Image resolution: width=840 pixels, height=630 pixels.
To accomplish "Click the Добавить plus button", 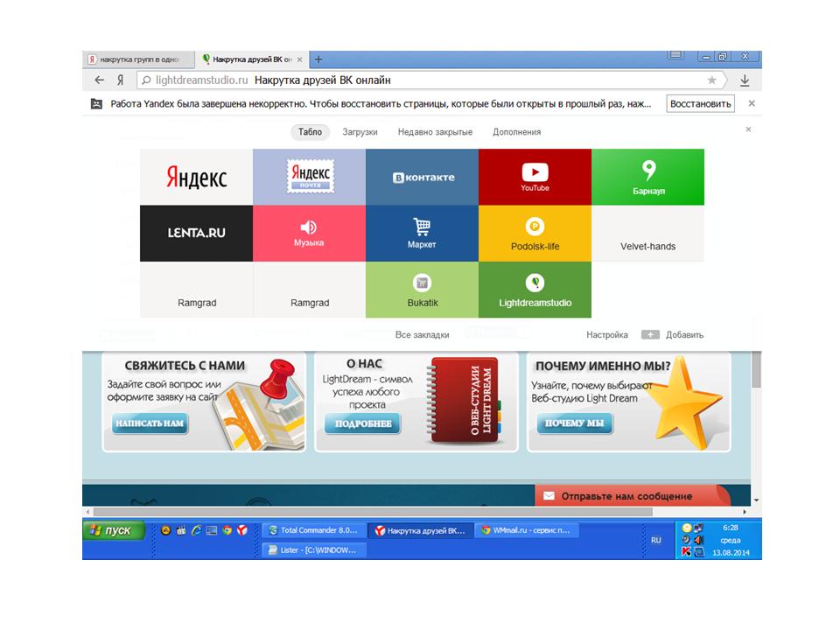I will tap(650, 335).
